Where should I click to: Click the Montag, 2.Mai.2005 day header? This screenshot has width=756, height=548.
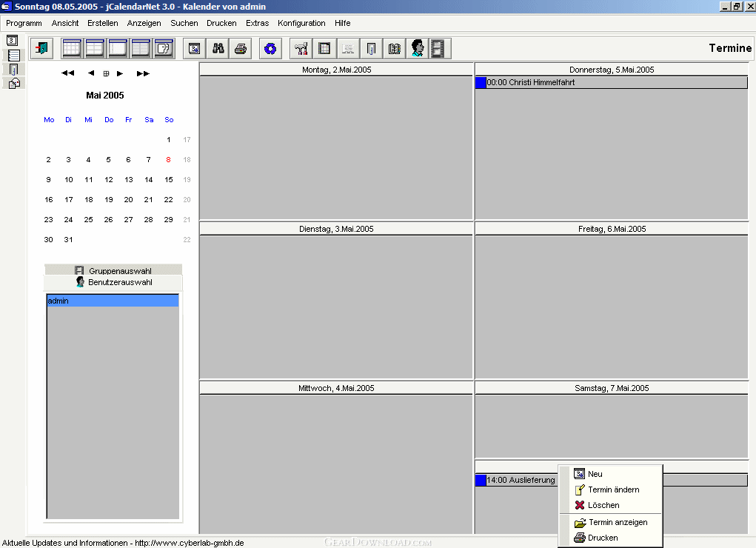click(337, 70)
